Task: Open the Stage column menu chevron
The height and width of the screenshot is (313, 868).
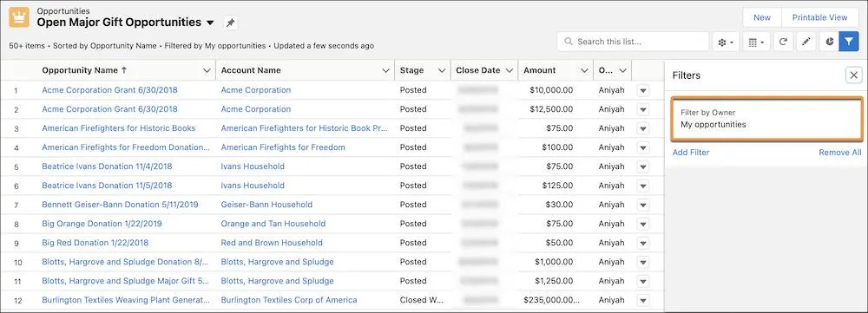Action: pyautogui.click(x=442, y=71)
